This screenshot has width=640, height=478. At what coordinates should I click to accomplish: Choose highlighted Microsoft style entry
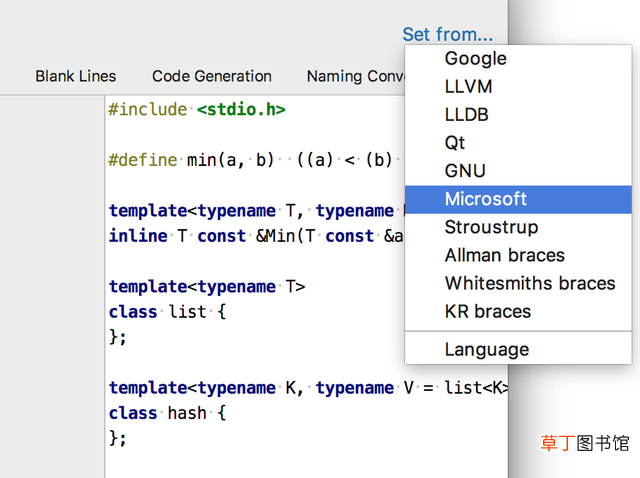coord(518,200)
